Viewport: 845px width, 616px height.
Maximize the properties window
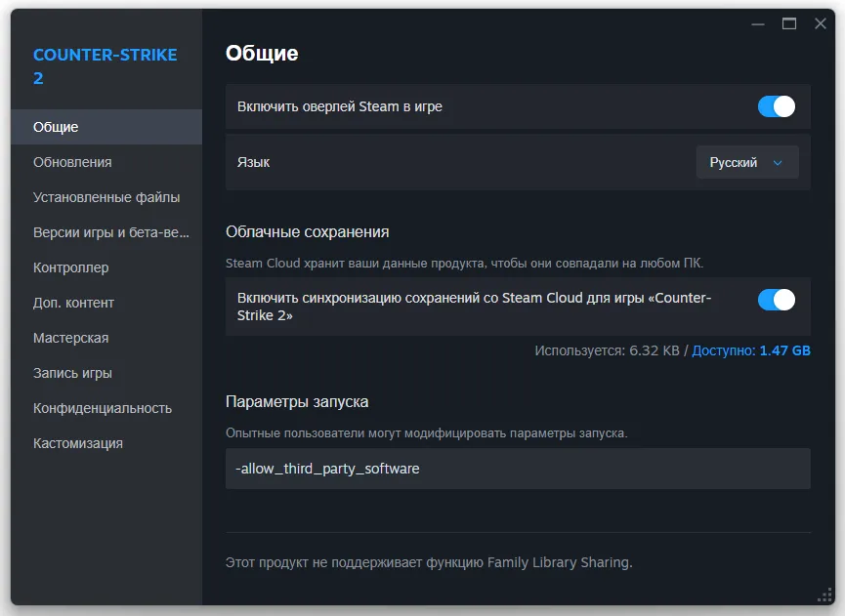click(789, 23)
